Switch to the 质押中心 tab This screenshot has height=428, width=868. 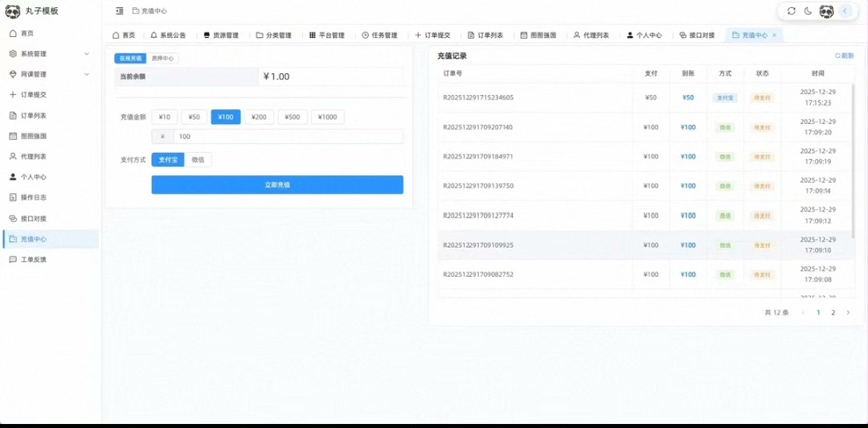[163, 59]
